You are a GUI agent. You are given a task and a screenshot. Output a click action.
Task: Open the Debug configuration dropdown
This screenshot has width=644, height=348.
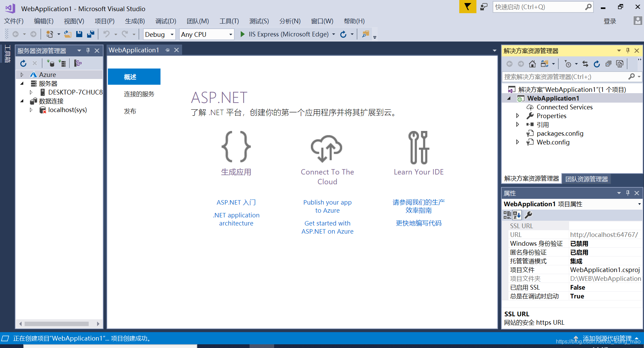(x=172, y=34)
